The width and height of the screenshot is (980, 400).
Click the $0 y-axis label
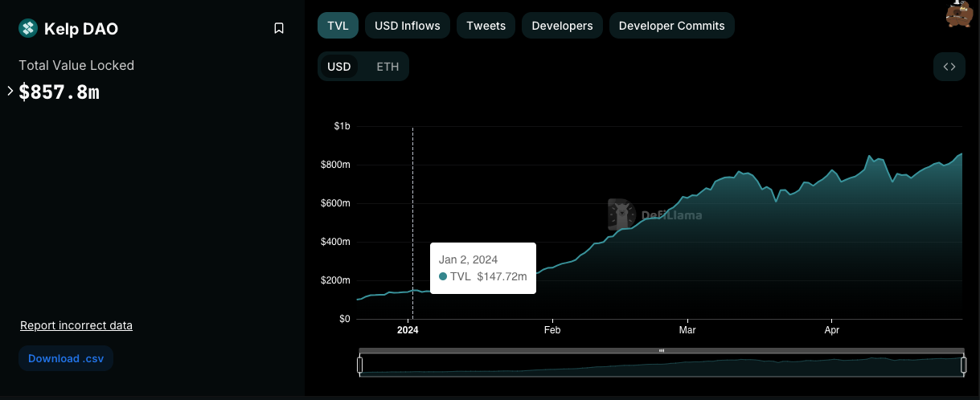click(x=345, y=319)
